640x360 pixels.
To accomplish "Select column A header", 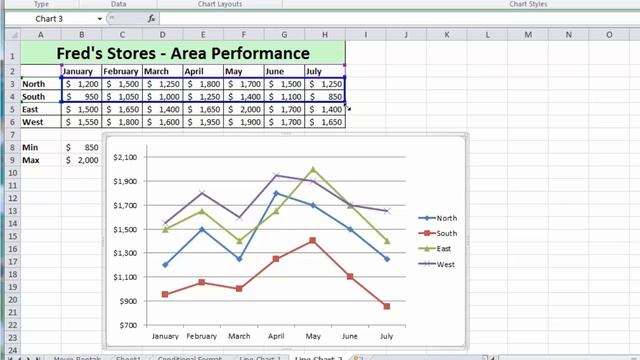I will [41, 35].
